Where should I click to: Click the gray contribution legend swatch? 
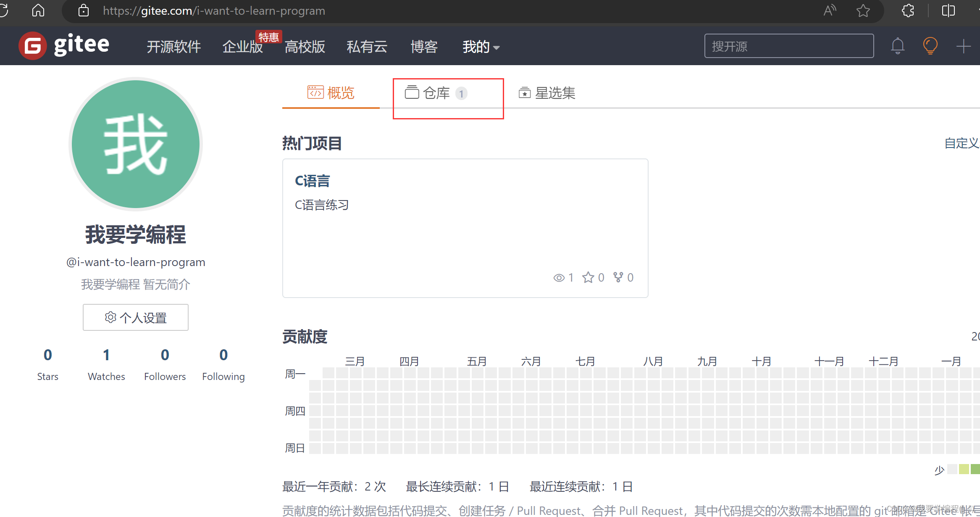(x=952, y=469)
